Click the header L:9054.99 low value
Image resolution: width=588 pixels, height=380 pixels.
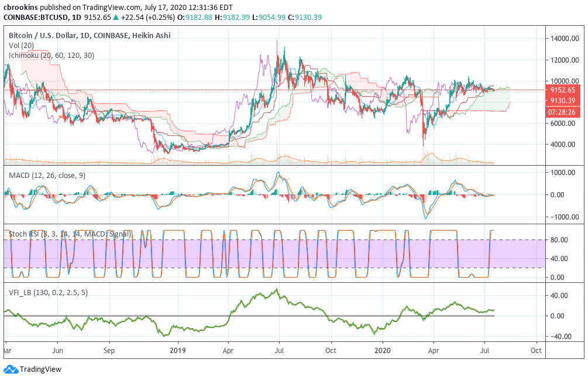[269, 17]
